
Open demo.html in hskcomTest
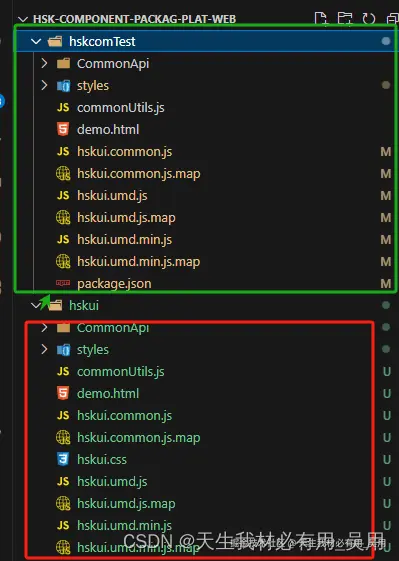pyautogui.click(x=108, y=130)
